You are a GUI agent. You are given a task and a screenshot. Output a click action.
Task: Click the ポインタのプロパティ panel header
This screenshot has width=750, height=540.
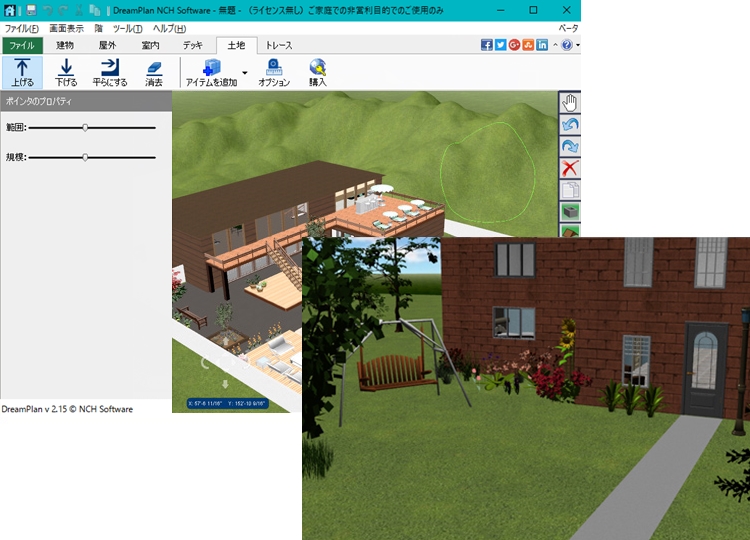point(86,101)
